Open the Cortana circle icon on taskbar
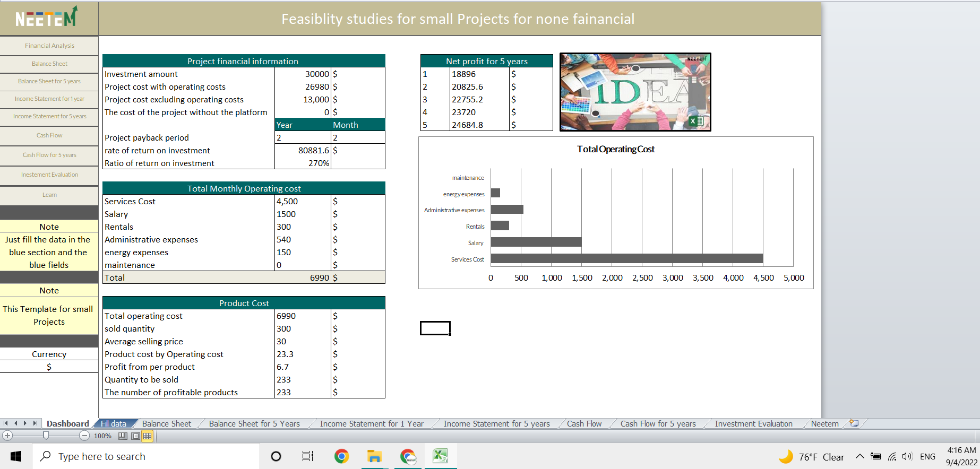 click(x=276, y=456)
